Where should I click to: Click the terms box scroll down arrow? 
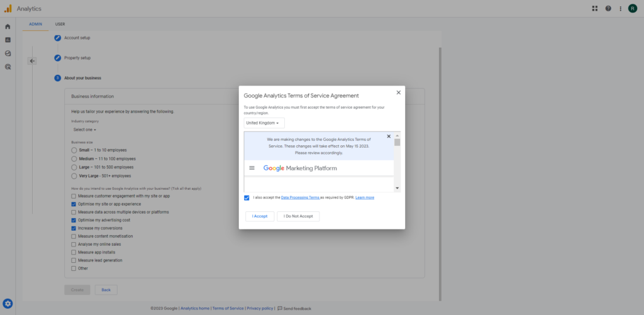[x=397, y=188]
